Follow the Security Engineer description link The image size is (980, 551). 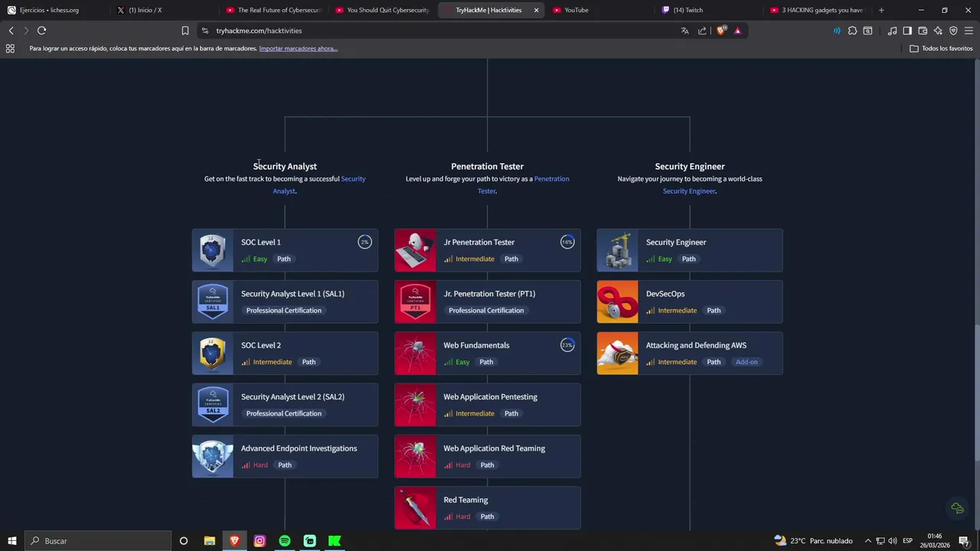pos(689,191)
